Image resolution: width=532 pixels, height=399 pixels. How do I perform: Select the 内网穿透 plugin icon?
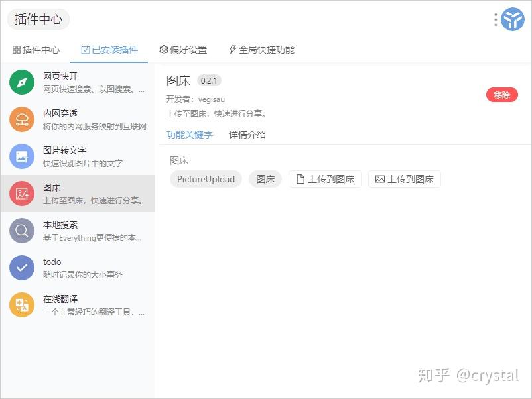tap(22, 119)
